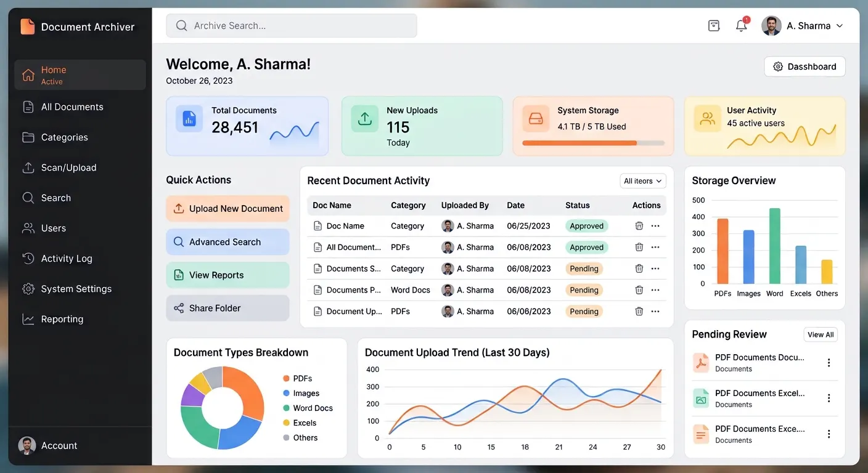Delete the Documents S... row
868x473 pixels.
click(639, 269)
